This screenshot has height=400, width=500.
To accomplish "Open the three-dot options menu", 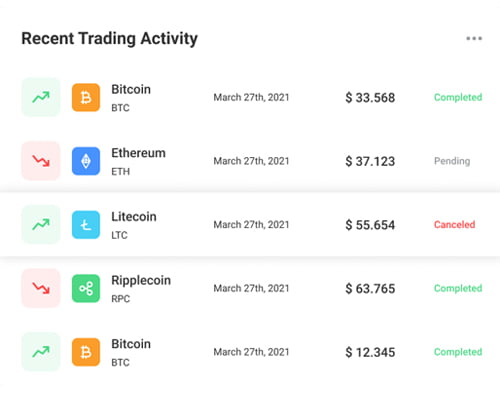I will [x=474, y=38].
